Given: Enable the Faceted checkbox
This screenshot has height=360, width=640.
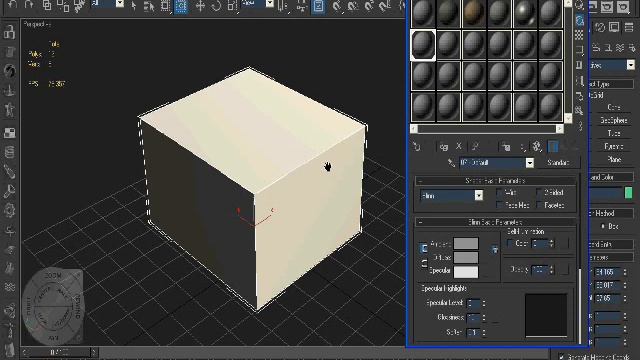Looking at the screenshot, I should (x=539, y=204).
